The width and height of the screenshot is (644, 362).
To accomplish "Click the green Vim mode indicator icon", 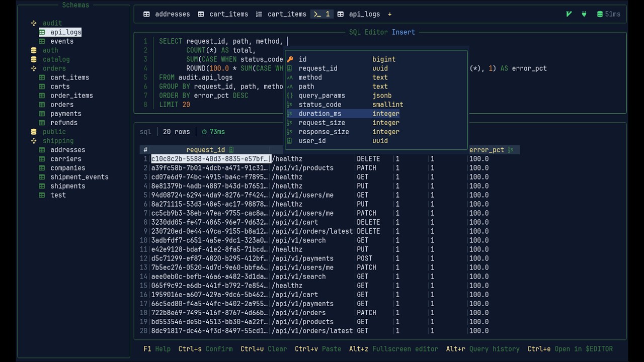I will 569,14.
